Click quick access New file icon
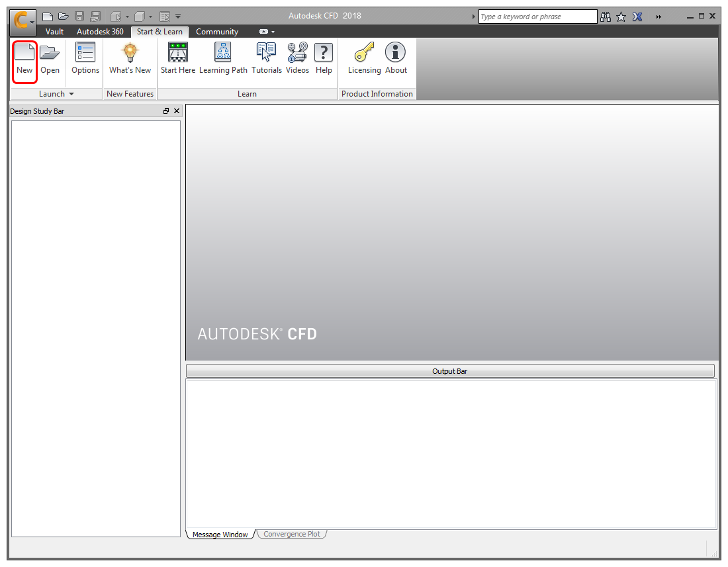This screenshot has height=567, width=728. [x=48, y=17]
